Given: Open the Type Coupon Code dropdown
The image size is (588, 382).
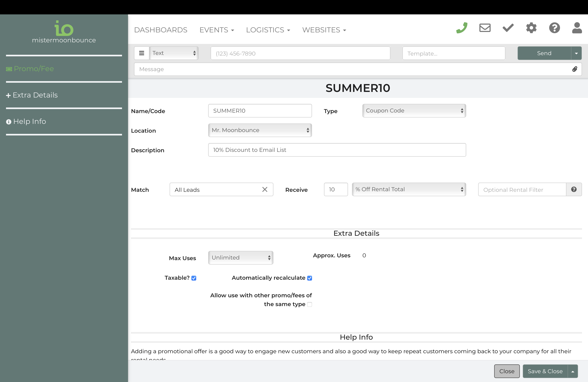Looking at the screenshot, I should pyautogui.click(x=414, y=110).
